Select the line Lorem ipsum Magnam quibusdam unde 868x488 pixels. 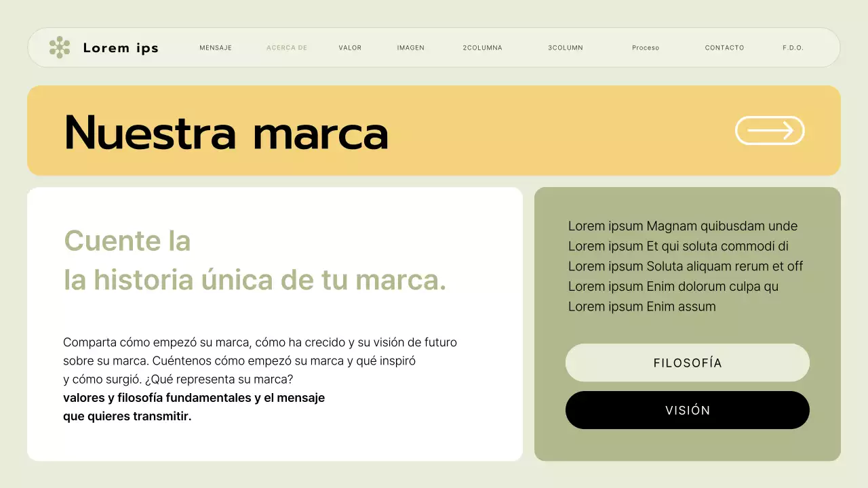pyautogui.click(x=683, y=226)
